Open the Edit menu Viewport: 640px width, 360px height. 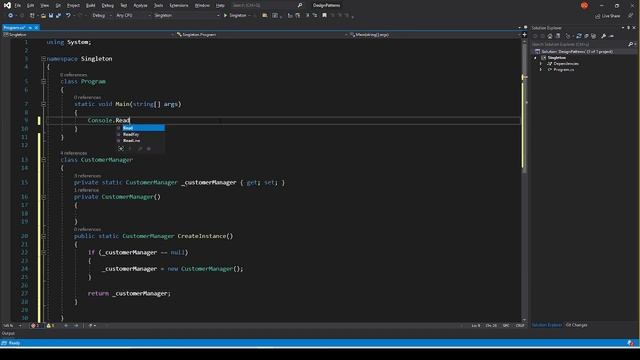[x=31, y=5]
